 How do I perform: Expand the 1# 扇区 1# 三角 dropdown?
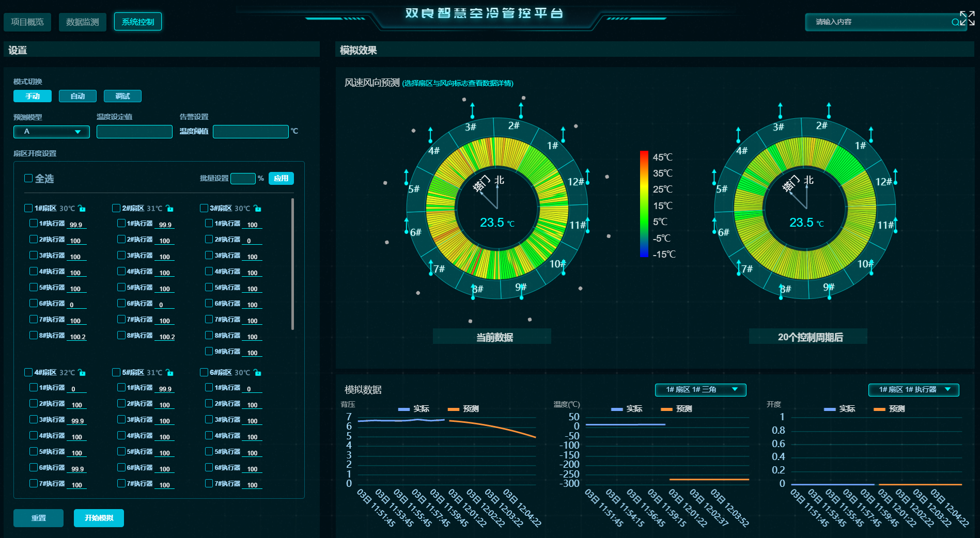(x=700, y=390)
